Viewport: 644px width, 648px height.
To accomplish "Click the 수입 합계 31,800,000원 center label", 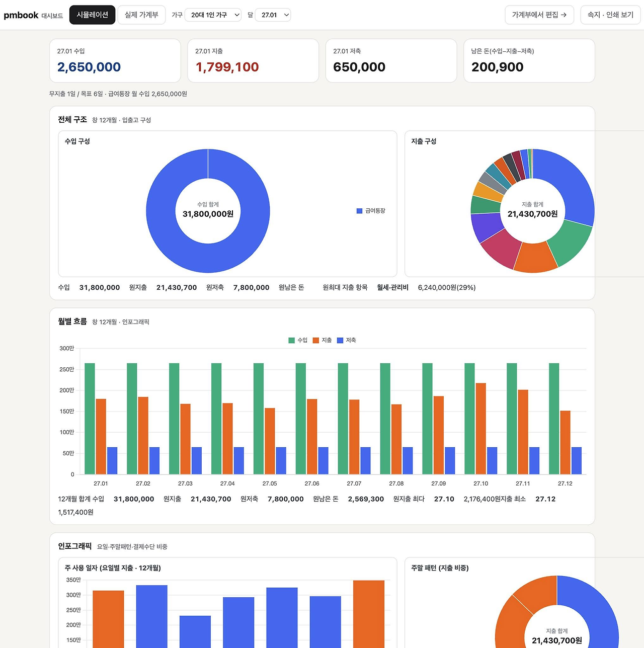I will click(208, 210).
